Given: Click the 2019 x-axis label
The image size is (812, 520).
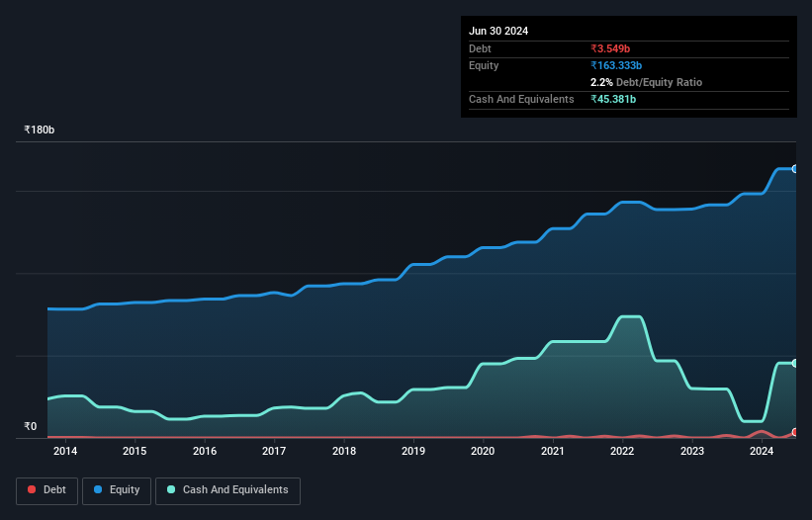Looking at the screenshot, I should coord(413,451).
